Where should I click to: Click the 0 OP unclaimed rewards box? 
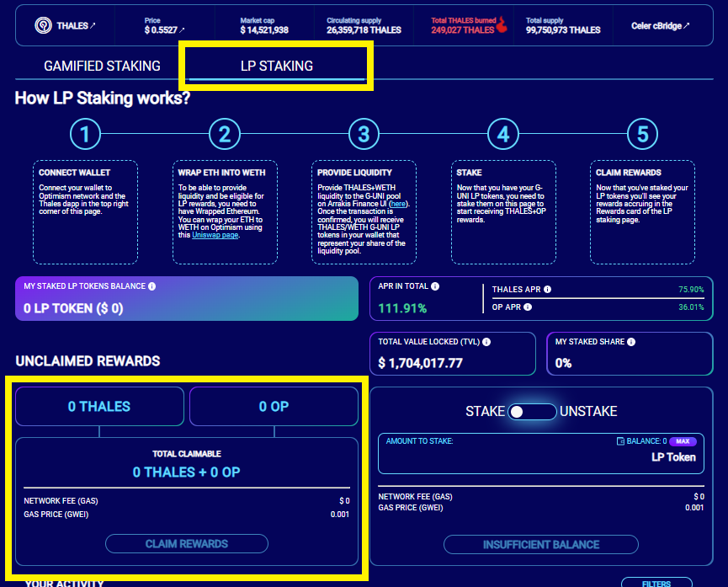pos(274,407)
